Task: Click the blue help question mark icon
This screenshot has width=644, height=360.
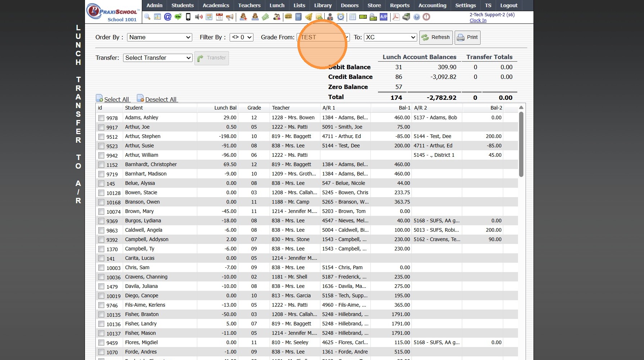Action: pos(416,17)
